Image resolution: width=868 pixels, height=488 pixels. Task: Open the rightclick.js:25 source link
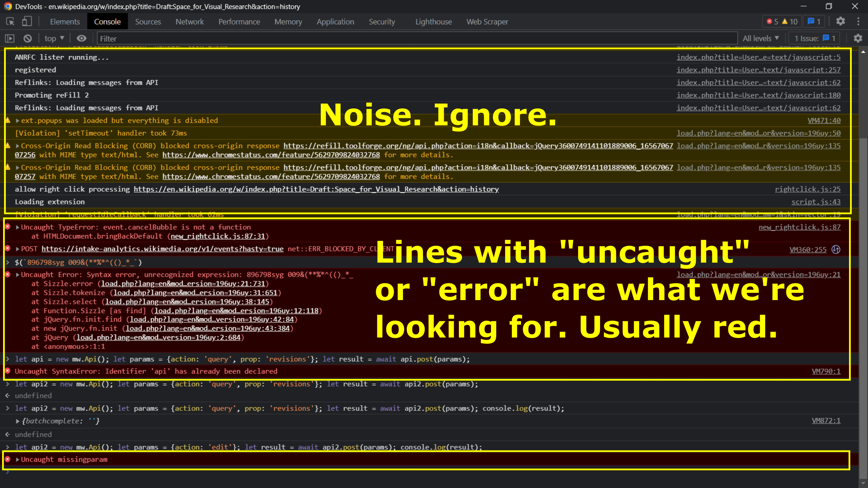[x=807, y=189]
